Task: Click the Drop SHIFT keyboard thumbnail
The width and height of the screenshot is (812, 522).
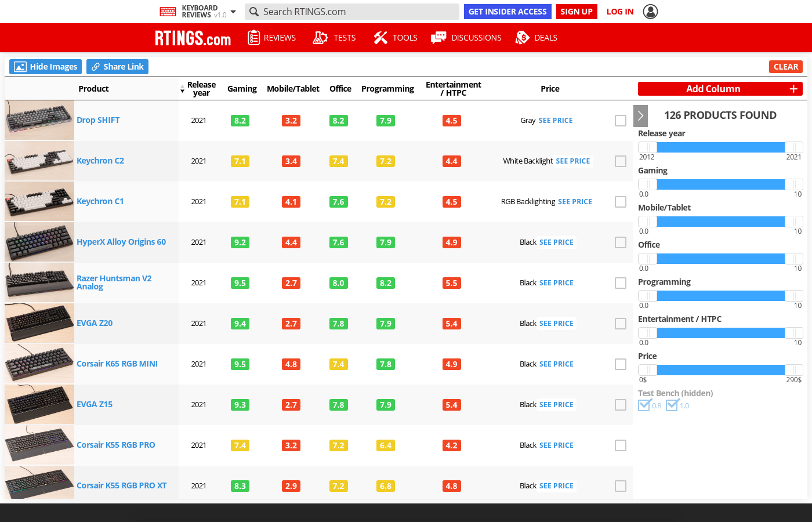Action: (x=39, y=120)
